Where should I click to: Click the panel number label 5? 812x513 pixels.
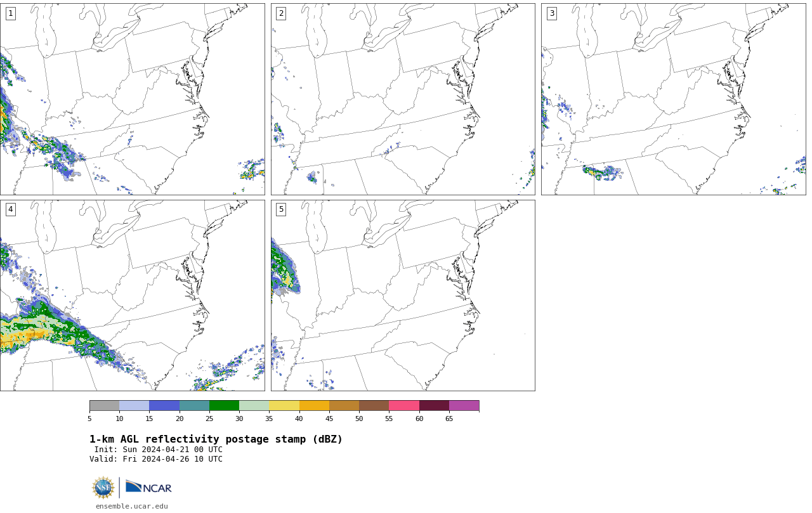coord(281,209)
